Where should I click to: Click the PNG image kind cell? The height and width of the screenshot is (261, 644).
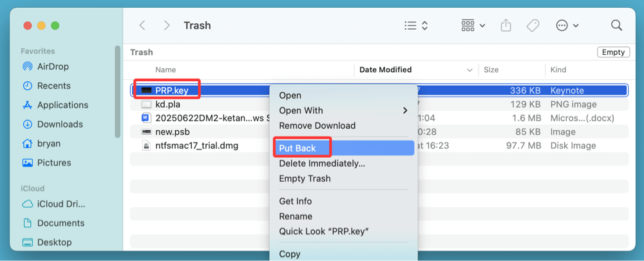(x=573, y=104)
